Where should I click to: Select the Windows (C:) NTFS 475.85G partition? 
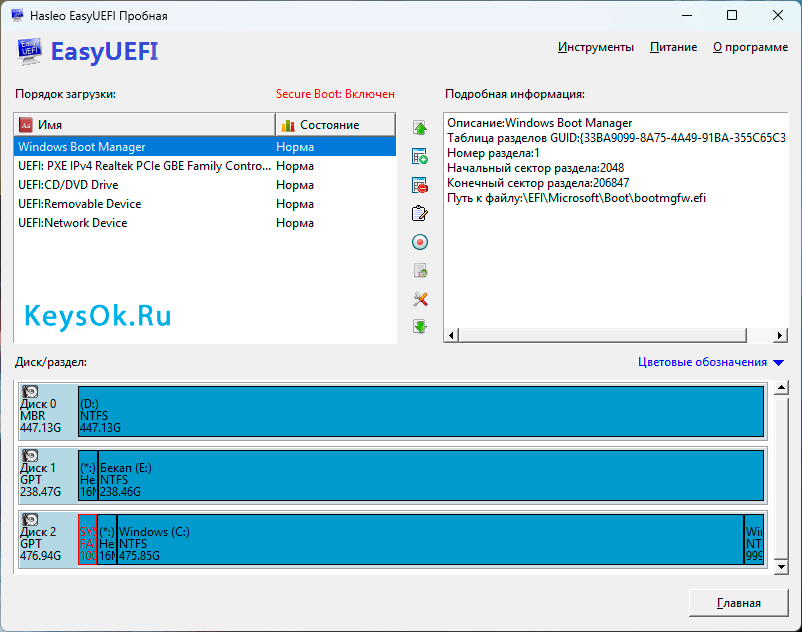click(430, 539)
